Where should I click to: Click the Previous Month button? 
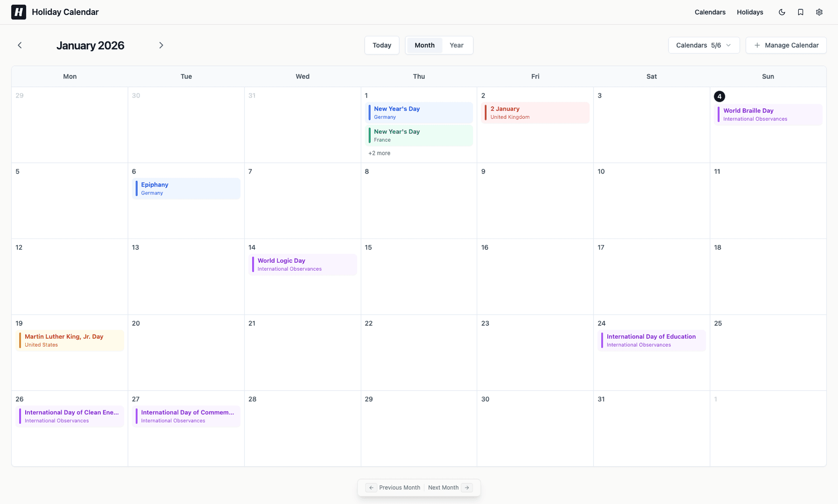tap(394, 487)
